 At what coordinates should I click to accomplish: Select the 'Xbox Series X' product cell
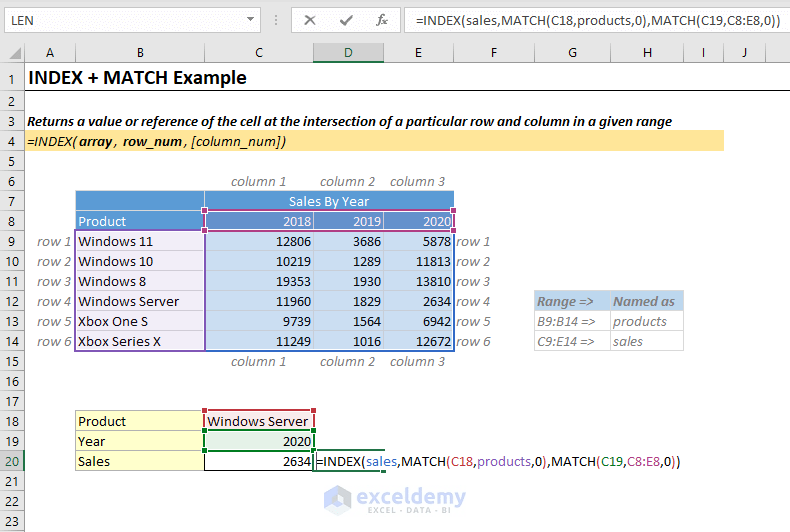(x=140, y=341)
